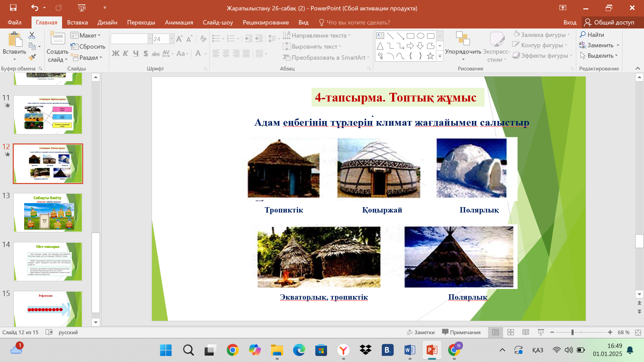Open the Макет layout dropdown
Image resolution: width=644 pixels, height=362 pixels.
coord(86,35)
